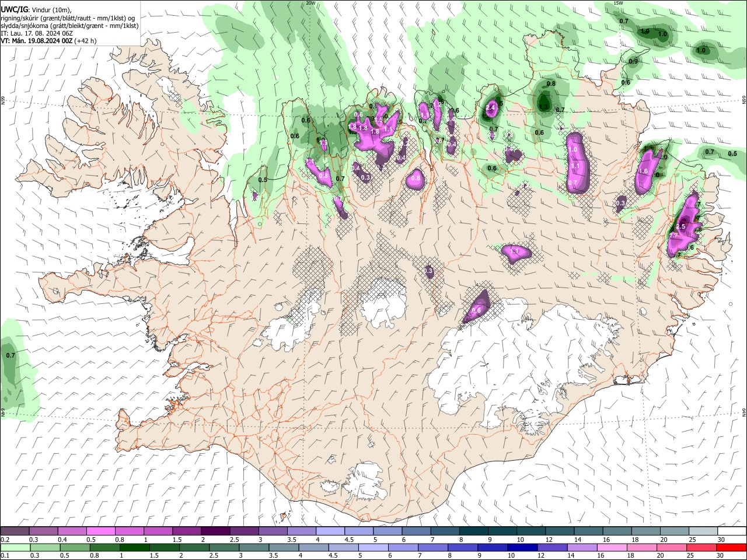The width and height of the screenshot is (747, 560).
Task: Click the upper legend swatch starting at 6
Action: point(416,531)
